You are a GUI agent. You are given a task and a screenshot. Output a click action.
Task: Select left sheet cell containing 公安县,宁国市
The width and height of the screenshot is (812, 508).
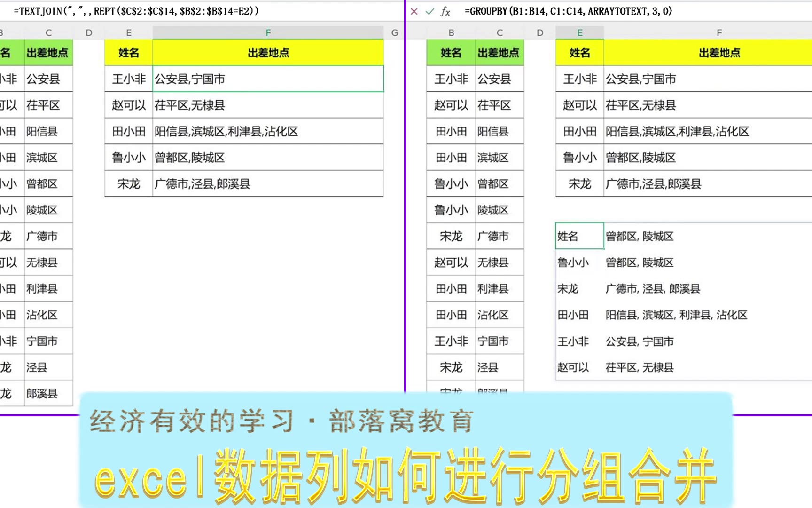pos(268,79)
